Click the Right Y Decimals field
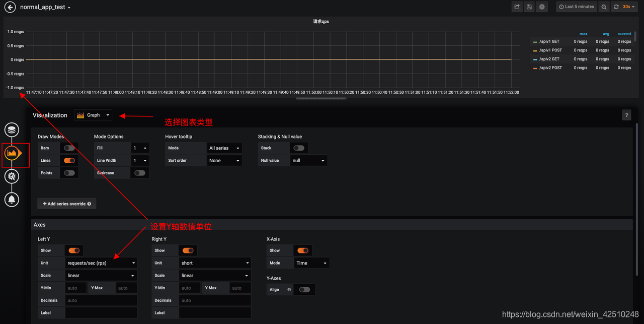644x324 pixels. (215, 300)
